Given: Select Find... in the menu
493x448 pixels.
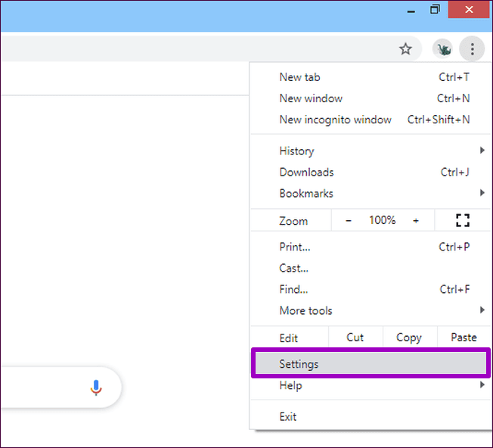Looking at the screenshot, I should [x=371, y=289].
